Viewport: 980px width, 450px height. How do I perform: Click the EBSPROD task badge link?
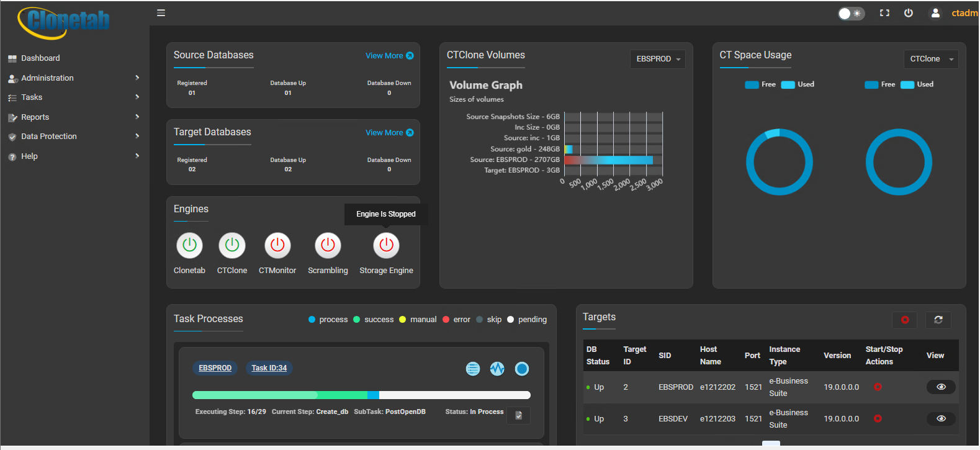point(215,368)
